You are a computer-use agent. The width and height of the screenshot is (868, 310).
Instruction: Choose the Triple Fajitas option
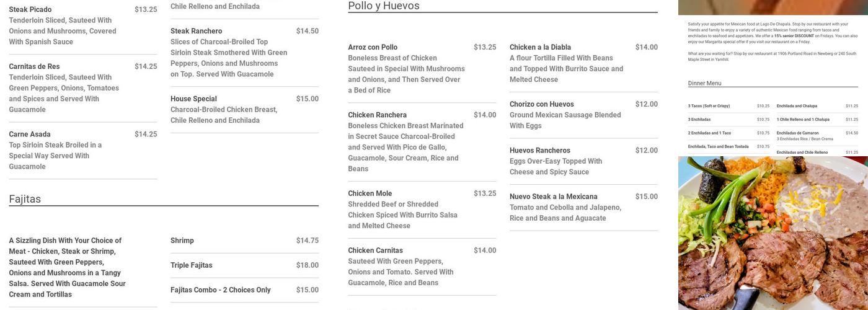[x=192, y=265]
